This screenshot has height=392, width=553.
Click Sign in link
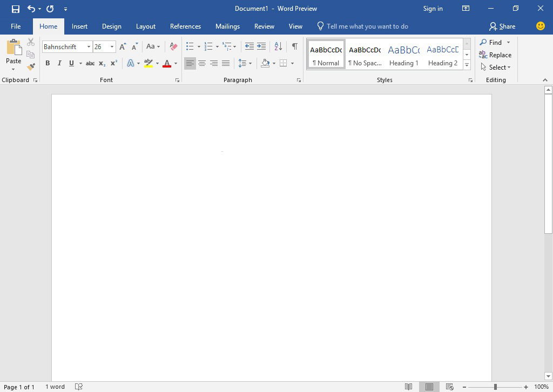[433, 9]
